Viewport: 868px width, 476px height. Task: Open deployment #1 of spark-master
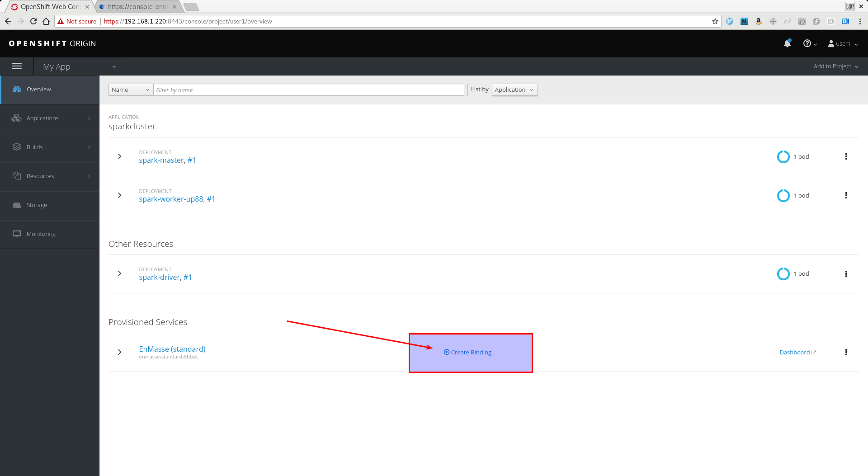(x=192, y=160)
